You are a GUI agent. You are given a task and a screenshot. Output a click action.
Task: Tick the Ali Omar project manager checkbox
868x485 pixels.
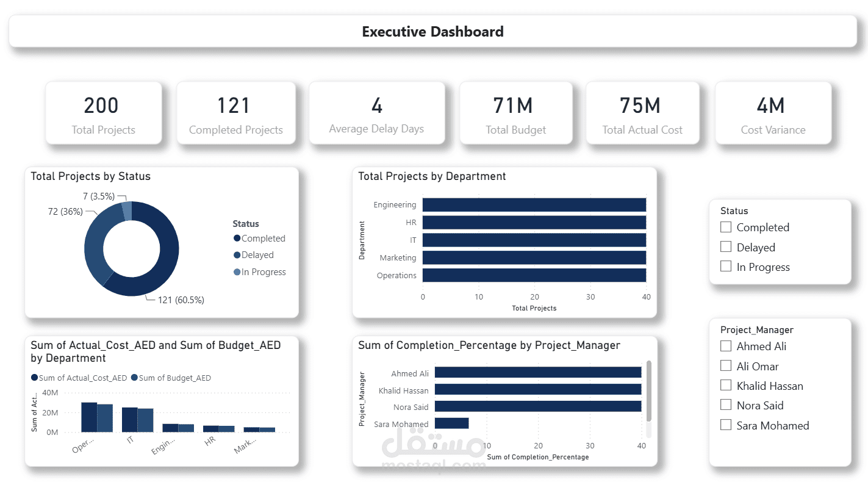coord(726,365)
